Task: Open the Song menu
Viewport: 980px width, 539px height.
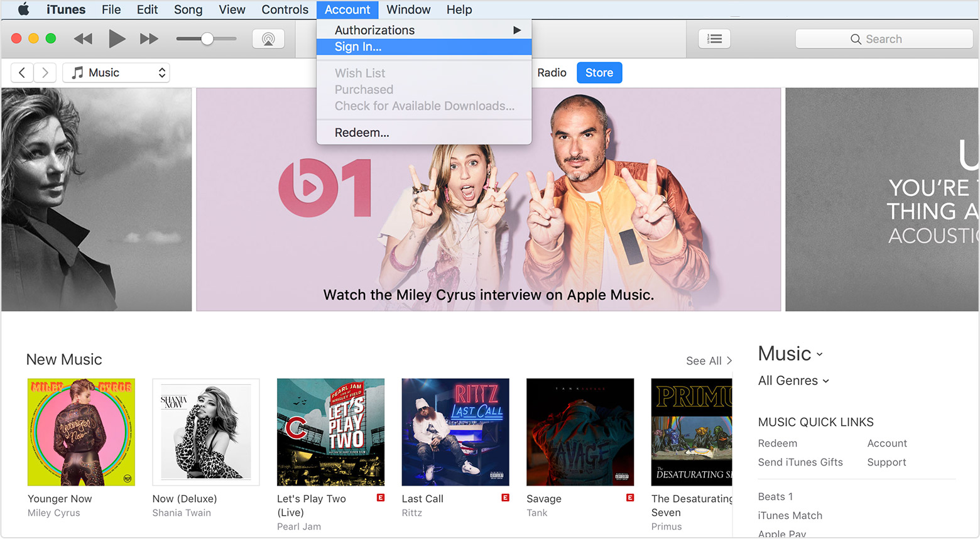Action: click(x=188, y=9)
